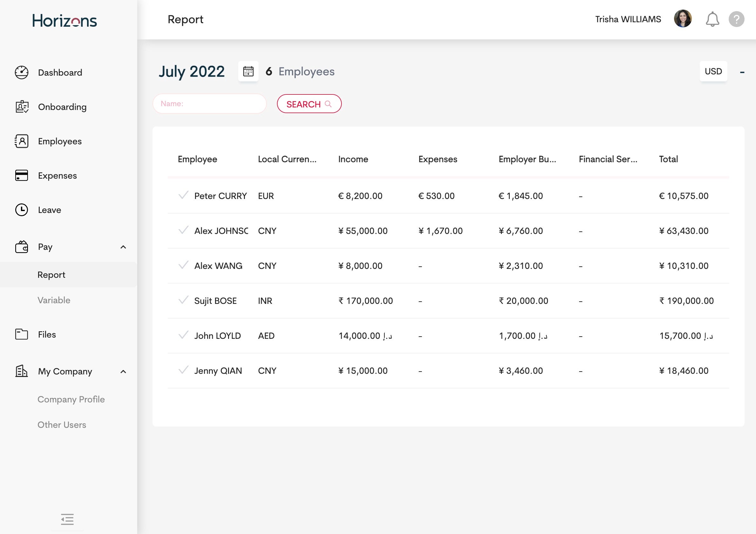
Task: Open Trisha WILLIAMS profile avatar
Action: [x=683, y=19]
